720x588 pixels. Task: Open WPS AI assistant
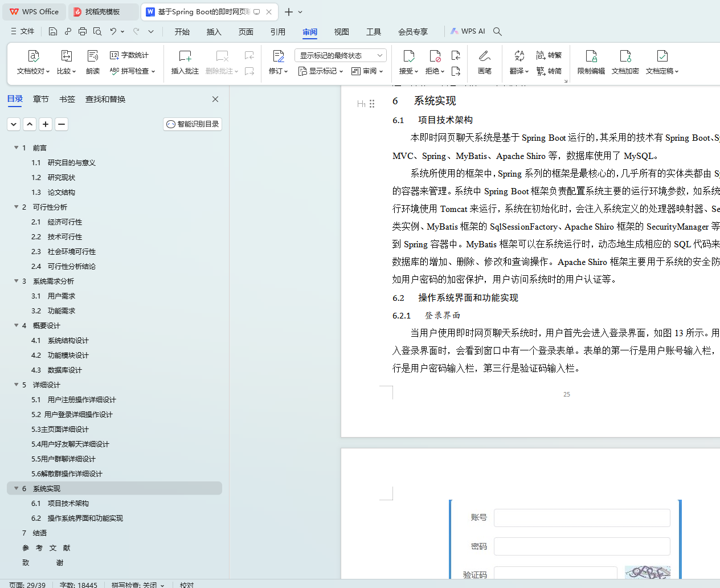[468, 31]
